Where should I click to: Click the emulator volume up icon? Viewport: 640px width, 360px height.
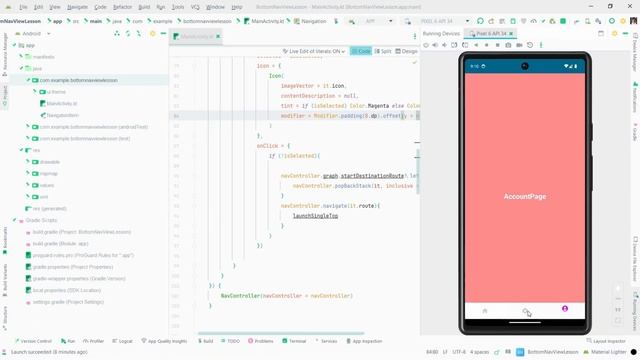coord(435,45)
